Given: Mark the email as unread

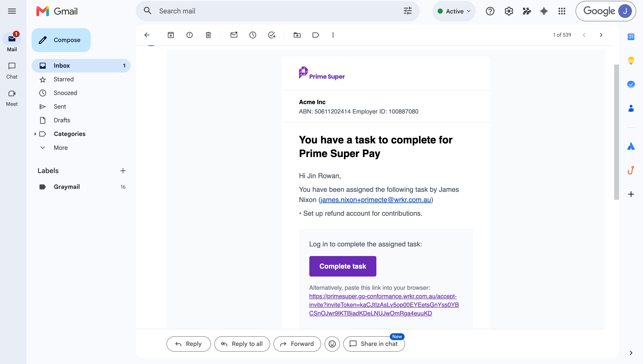Looking at the screenshot, I should [234, 35].
